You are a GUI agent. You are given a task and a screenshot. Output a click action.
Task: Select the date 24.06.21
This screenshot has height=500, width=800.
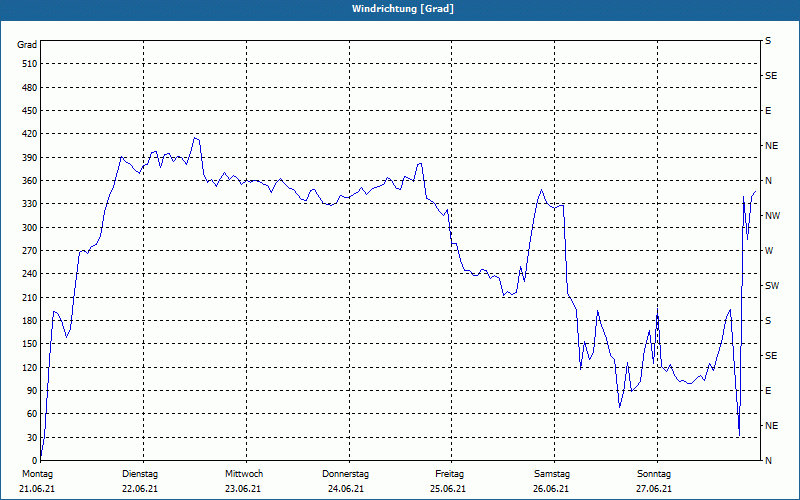click(x=346, y=489)
